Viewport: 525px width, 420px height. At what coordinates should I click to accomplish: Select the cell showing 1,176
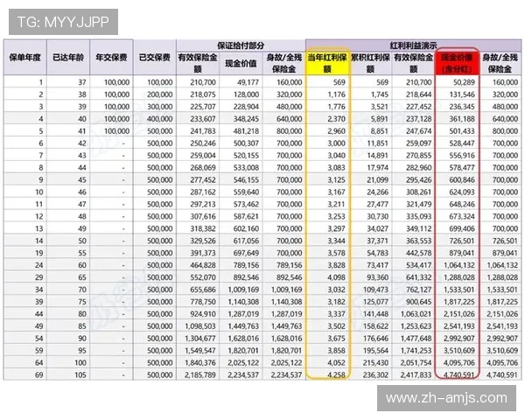[x=327, y=94]
